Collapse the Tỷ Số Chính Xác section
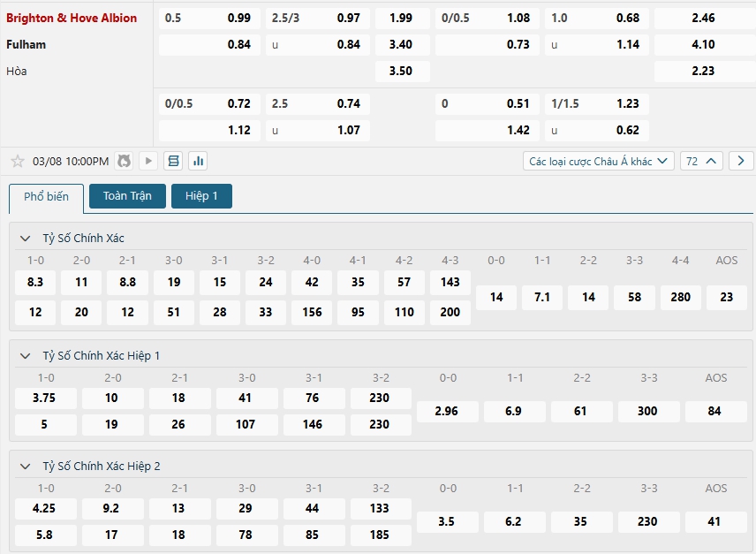The width and height of the screenshot is (756, 554). (x=25, y=239)
